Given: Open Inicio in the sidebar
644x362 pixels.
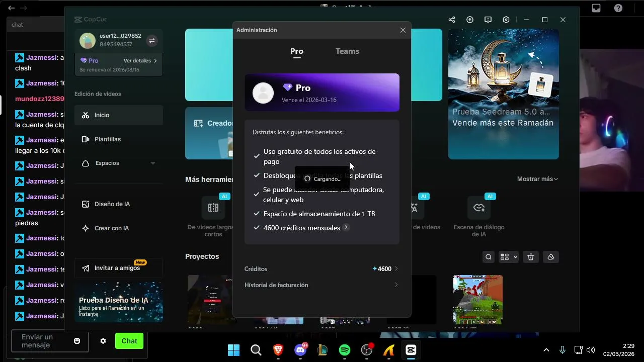Looking at the screenshot, I should (x=119, y=115).
